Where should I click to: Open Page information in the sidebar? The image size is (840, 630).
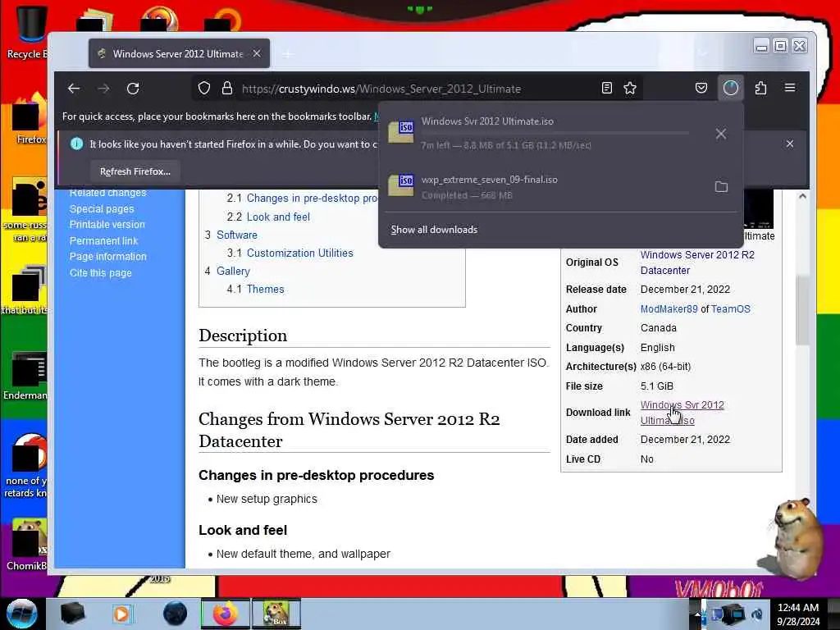coord(107,257)
